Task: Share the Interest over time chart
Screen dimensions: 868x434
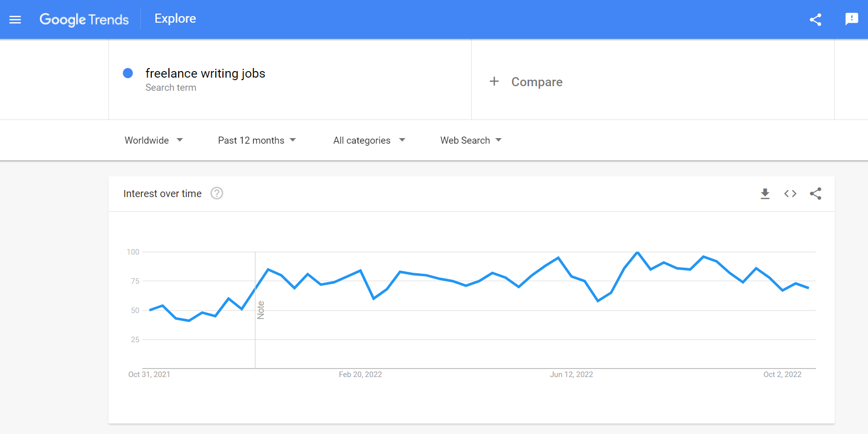Action: pyautogui.click(x=816, y=194)
